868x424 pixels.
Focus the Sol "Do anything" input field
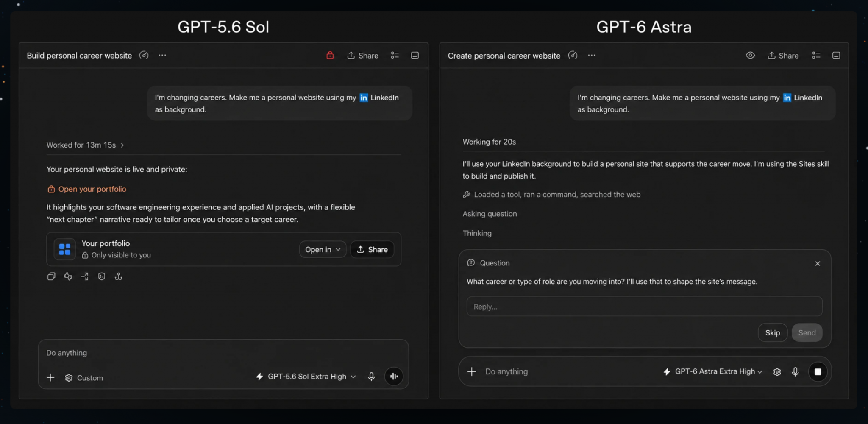tap(223, 353)
